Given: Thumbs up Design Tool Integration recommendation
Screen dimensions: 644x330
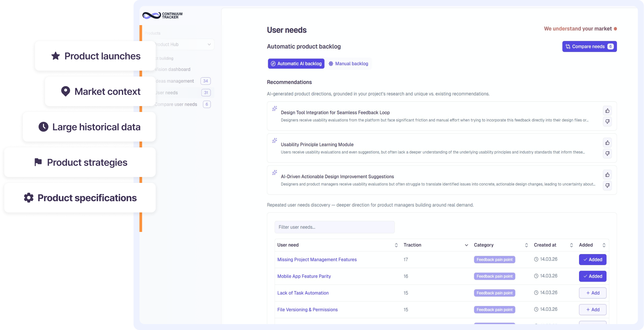Looking at the screenshot, I should [x=607, y=111].
